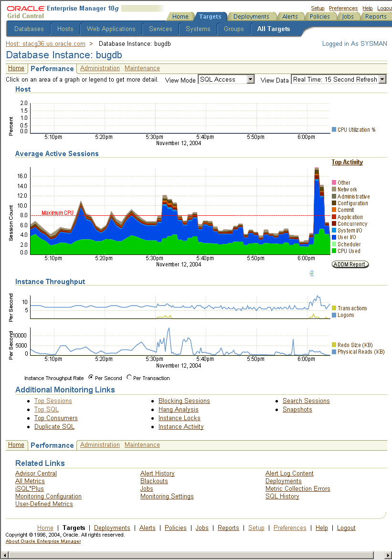Switch to the Systems subtab
Image resolution: width=392 pixels, height=560 pixels.
(198, 29)
